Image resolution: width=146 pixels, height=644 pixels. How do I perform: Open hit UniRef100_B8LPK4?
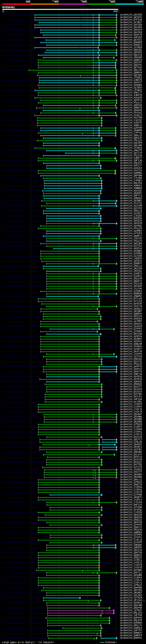click(x=131, y=183)
